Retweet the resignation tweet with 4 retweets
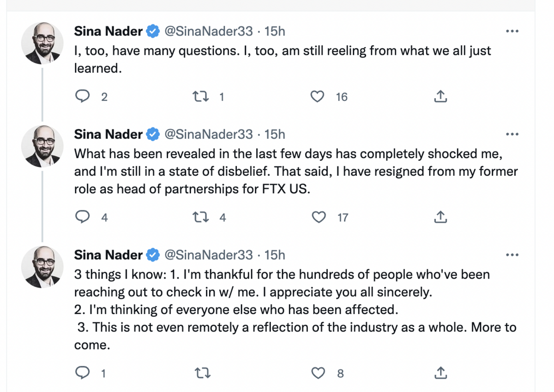 point(200,217)
